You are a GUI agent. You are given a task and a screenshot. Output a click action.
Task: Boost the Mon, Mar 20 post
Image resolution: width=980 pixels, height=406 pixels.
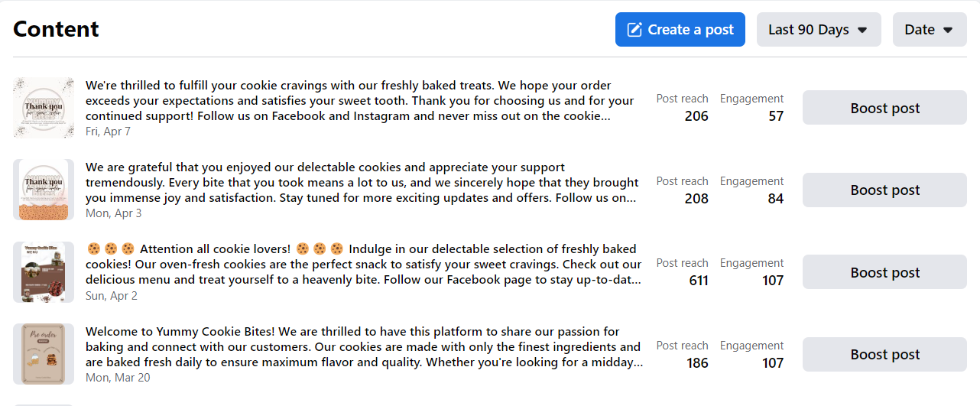coord(884,355)
